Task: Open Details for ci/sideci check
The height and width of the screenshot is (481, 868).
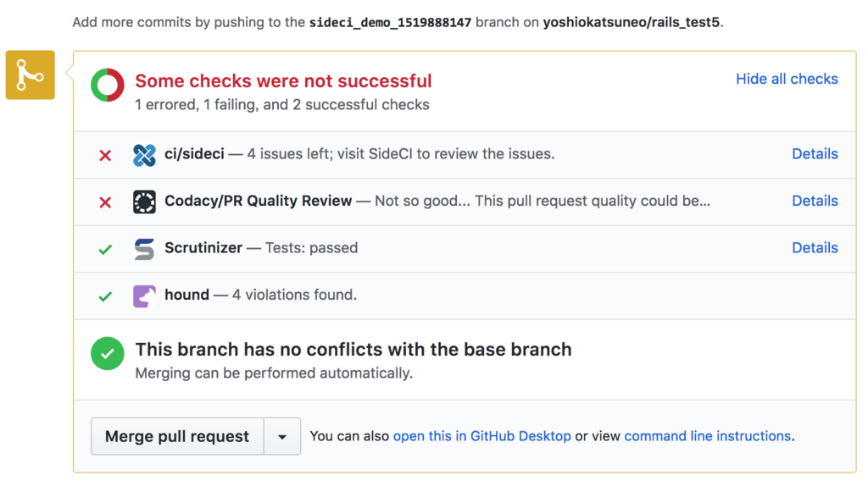Action: coord(815,153)
